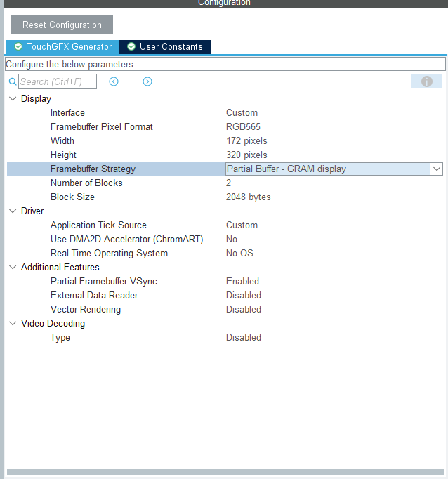Select the Number of Blocks row
Image resolution: width=448 pixels, height=479 pixels.
tap(225, 183)
